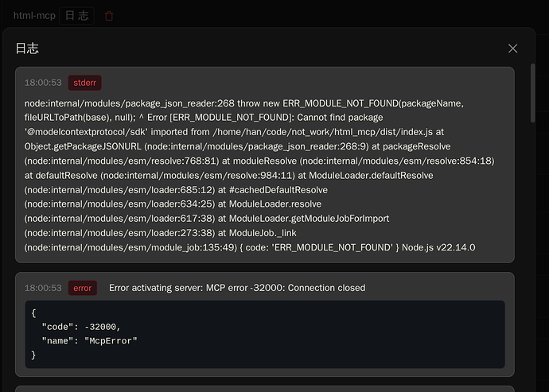Image resolution: width=549 pixels, height=392 pixels.
Task: Open the 日志 button next to html-mcp
Action: pos(76,16)
